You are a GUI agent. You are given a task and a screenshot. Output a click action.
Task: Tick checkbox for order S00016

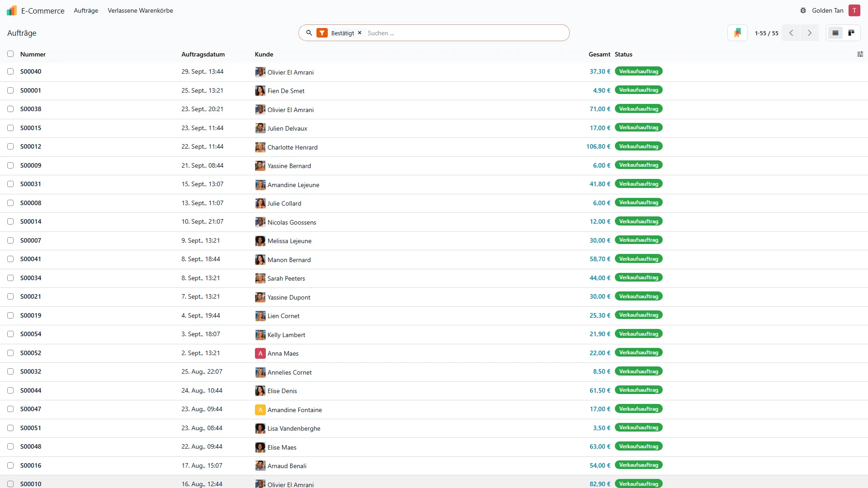(x=10, y=465)
